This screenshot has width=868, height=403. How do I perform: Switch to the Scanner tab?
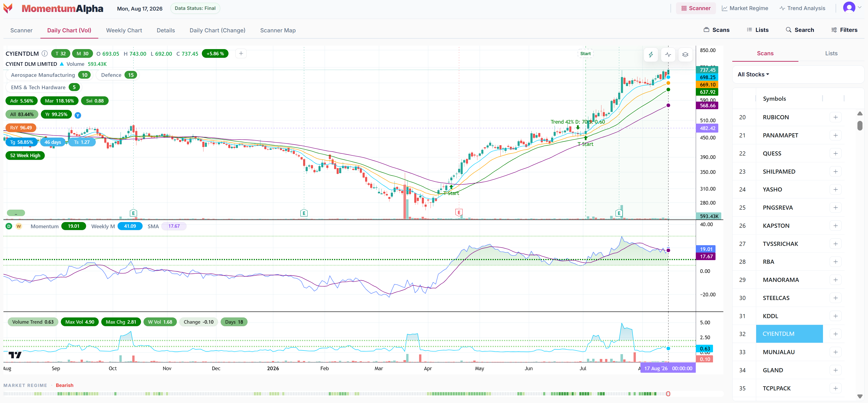click(21, 30)
